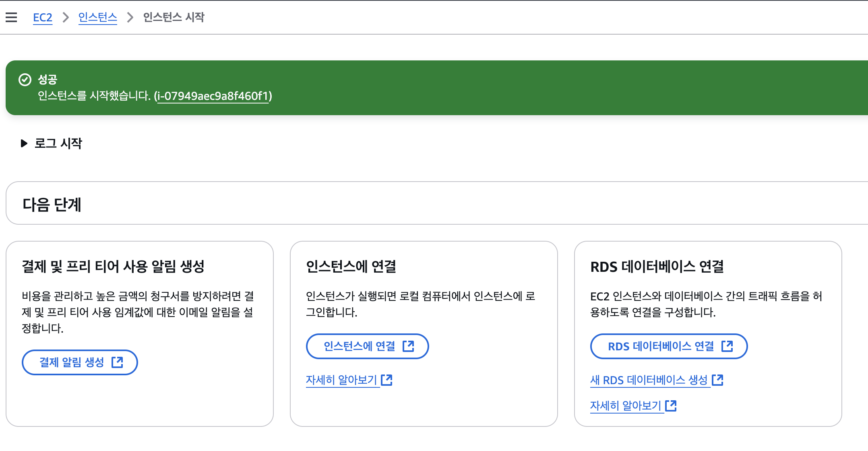Click the 인스턴스에 연결 button
Screen dimensions: 868x451
(359, 346)
